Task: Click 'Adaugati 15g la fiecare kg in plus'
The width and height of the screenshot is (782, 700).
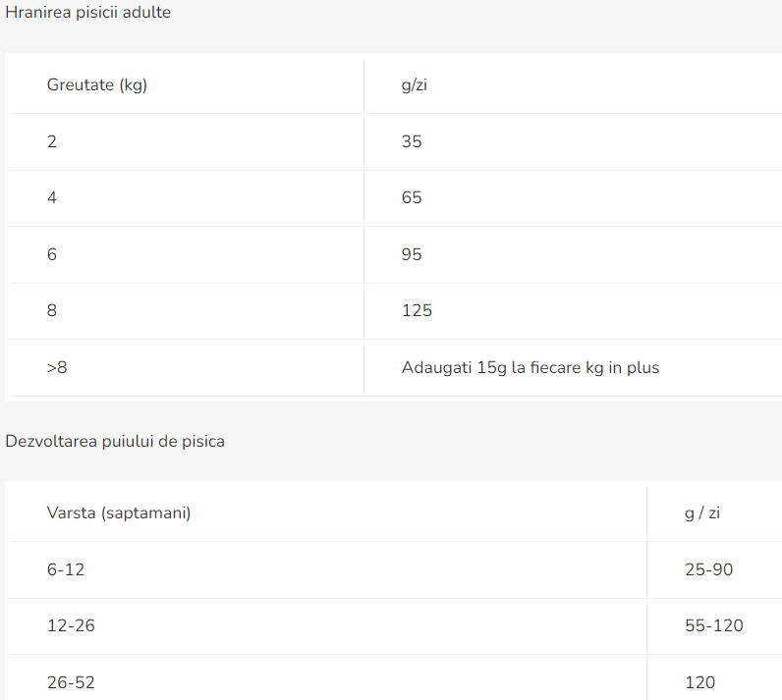Action: (x=531, y=368)
